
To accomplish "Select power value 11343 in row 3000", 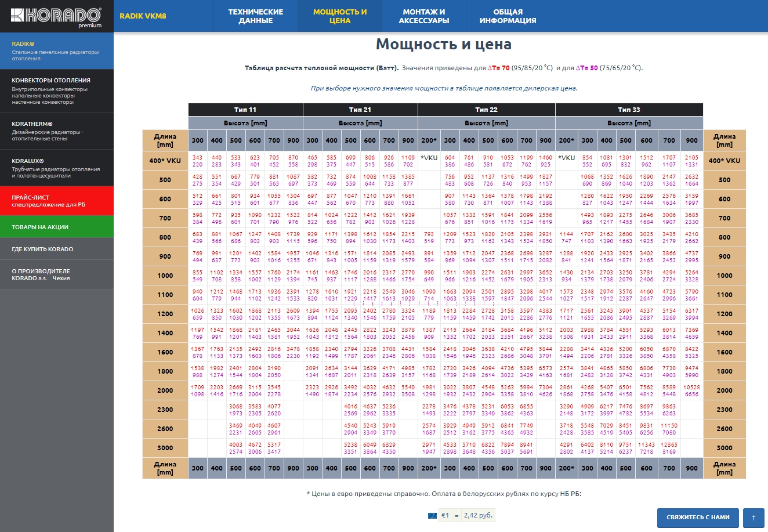I will point(646,445).
